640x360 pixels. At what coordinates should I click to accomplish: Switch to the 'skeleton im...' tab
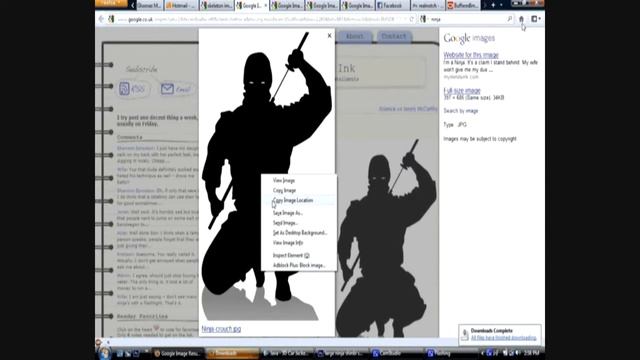point(216,5)
